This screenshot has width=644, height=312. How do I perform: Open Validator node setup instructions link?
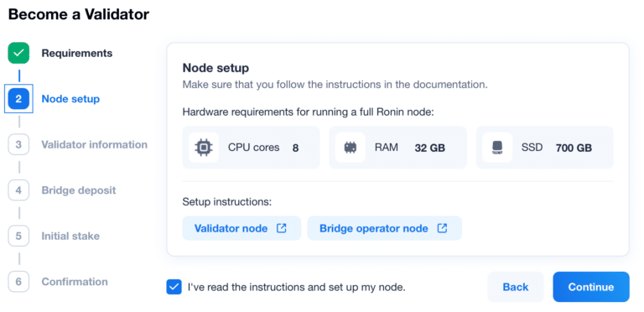pyautogui.click(x=241, y=228)
